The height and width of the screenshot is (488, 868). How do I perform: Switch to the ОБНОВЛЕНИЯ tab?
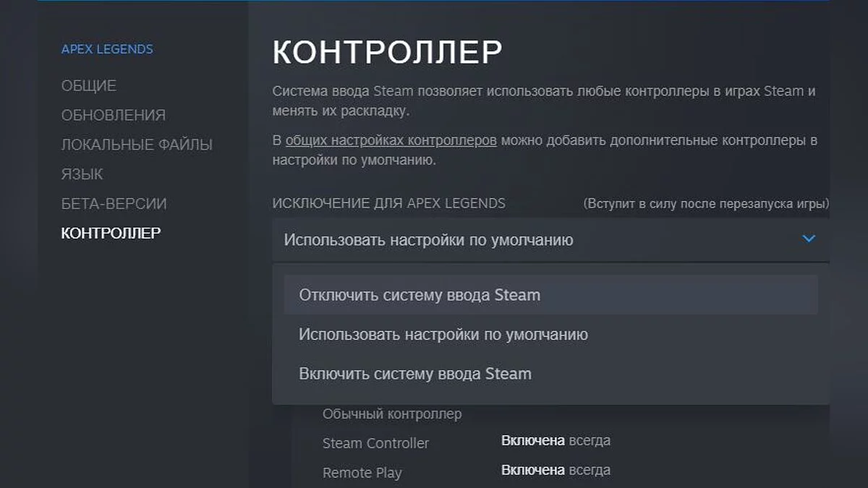114,115
